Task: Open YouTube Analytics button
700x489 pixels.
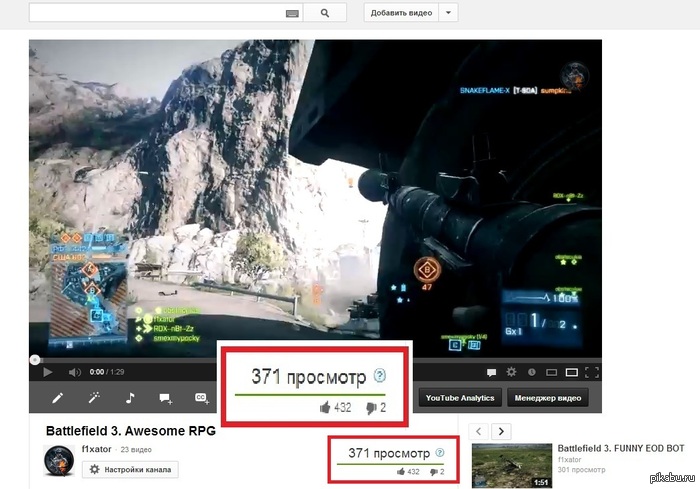Action: [460, 398]
